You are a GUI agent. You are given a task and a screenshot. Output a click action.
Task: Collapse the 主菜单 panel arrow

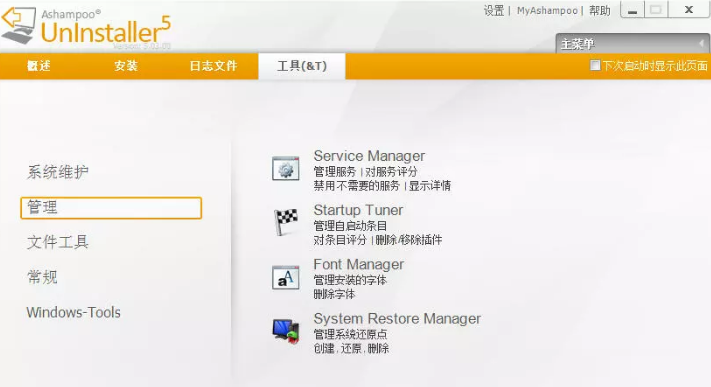click(x=701, y=44)
